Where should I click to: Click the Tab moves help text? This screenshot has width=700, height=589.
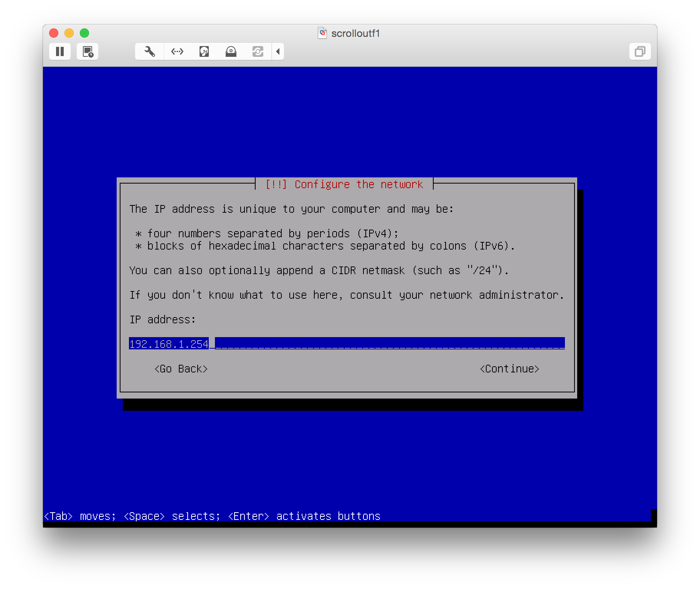(212, 516)
